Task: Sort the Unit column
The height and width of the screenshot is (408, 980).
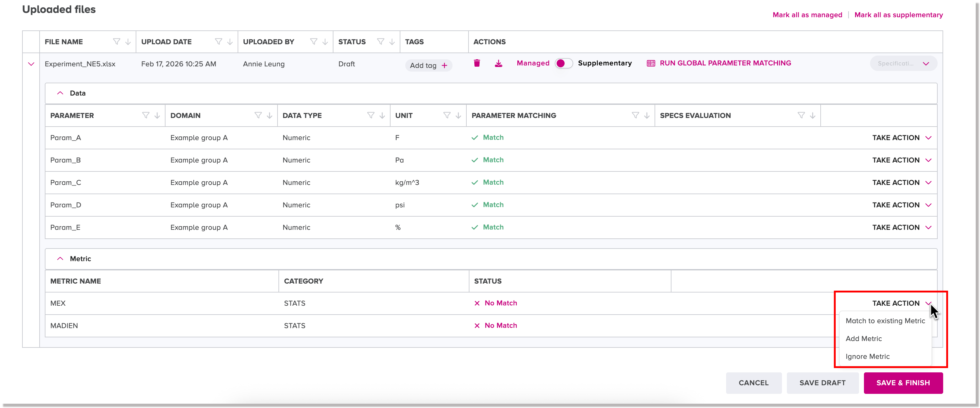Action: 458,115
